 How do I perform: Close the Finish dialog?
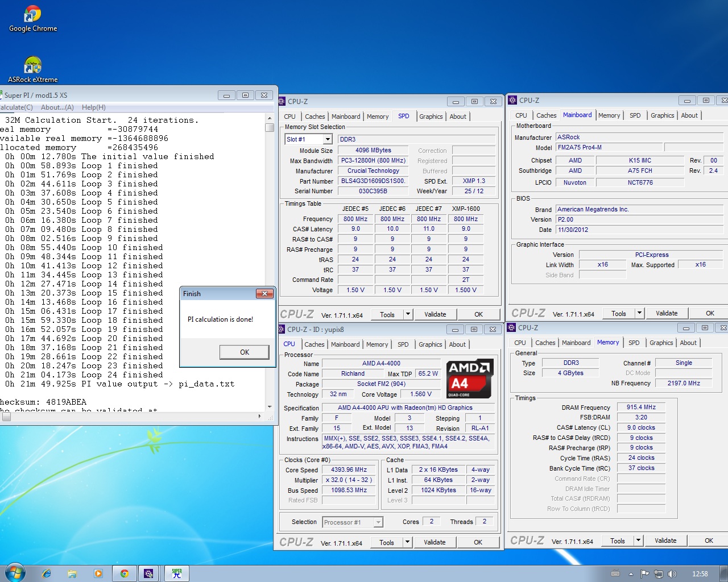pos(264,293)
